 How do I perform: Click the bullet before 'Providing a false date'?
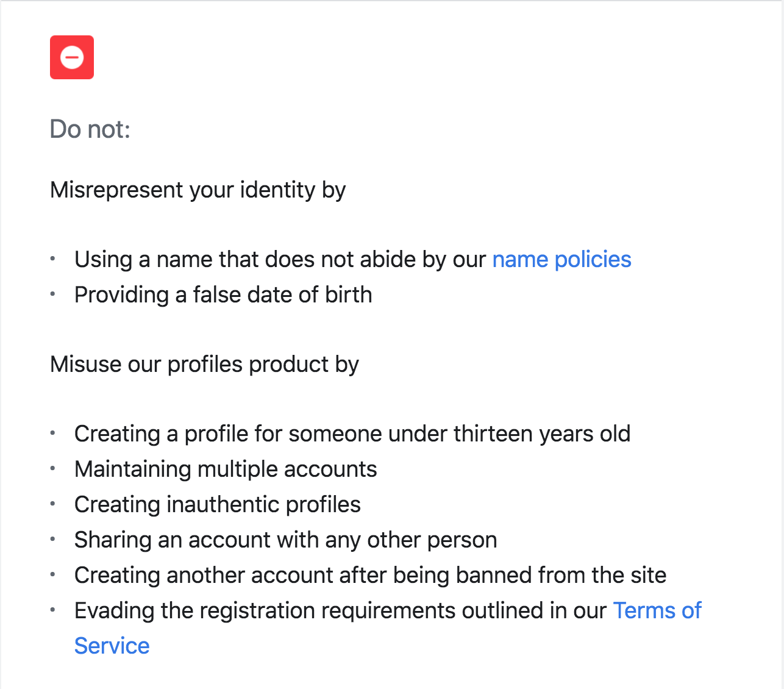(x=53, y=295)
